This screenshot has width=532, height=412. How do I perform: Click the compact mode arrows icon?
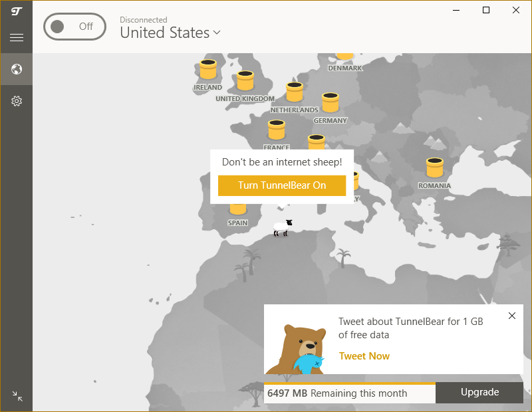click(17, 396)
